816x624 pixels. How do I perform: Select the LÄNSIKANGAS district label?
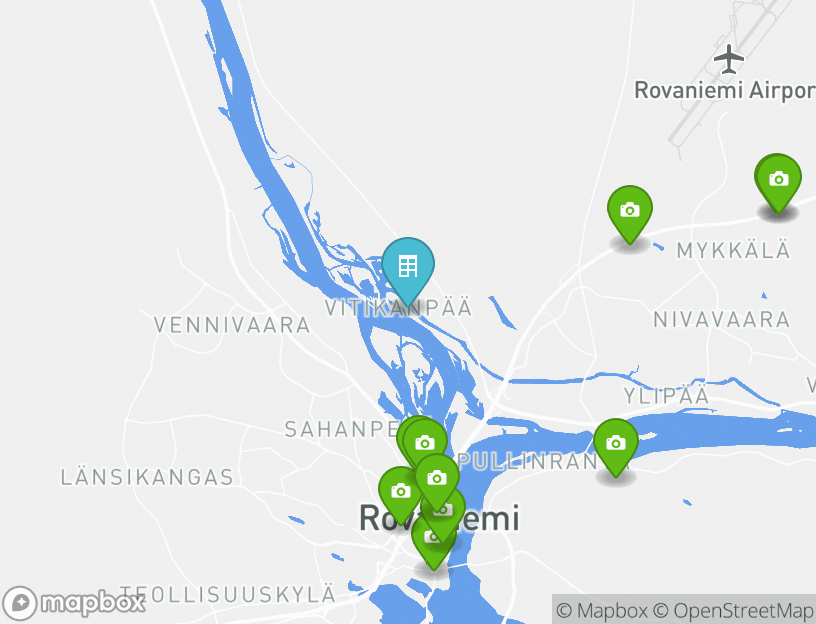(x=147, y=477)
